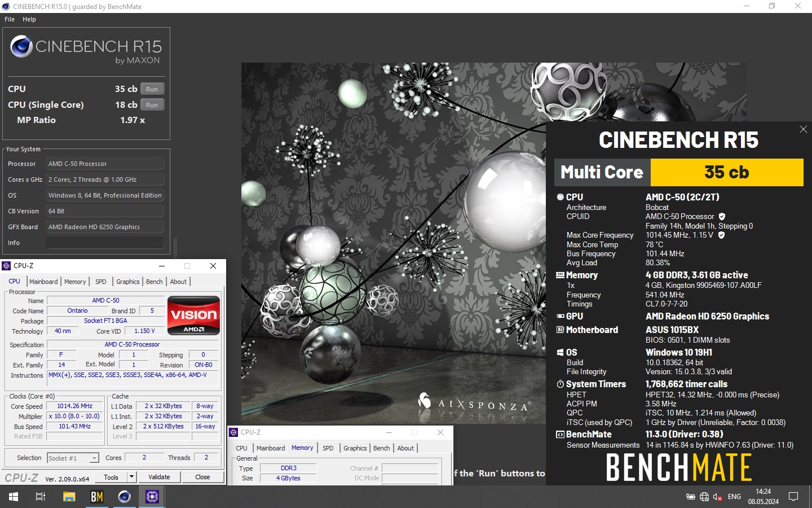Click the Instructions value in CPU-Z
This screenshot has height=508, width=812.
[x=133, y=379]
